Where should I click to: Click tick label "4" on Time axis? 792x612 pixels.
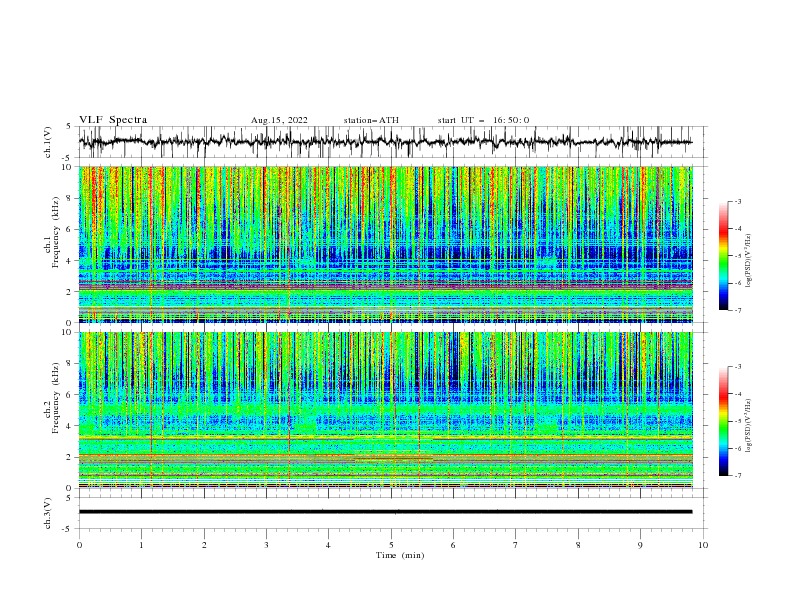[x=328, y=545]
